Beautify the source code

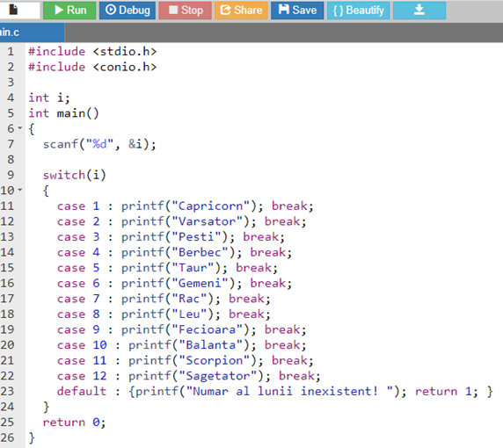(x=358, y=11)
